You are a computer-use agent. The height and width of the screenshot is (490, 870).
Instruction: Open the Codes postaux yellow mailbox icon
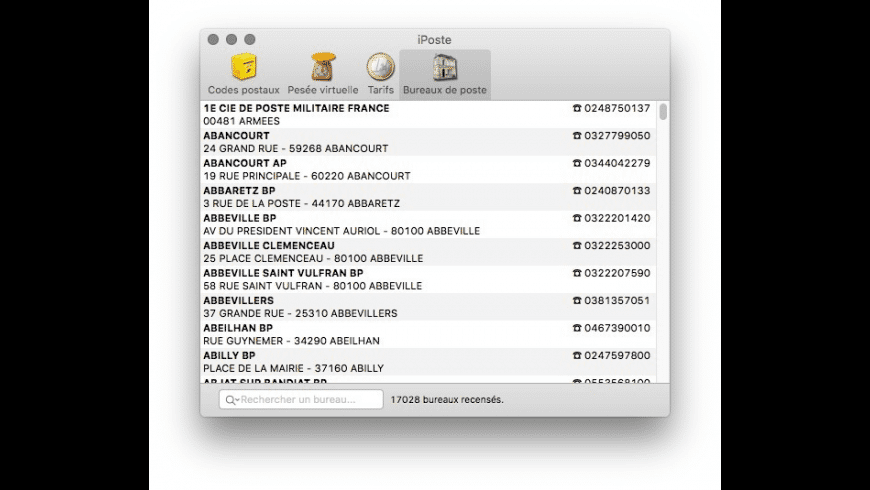tap(244, 67)
